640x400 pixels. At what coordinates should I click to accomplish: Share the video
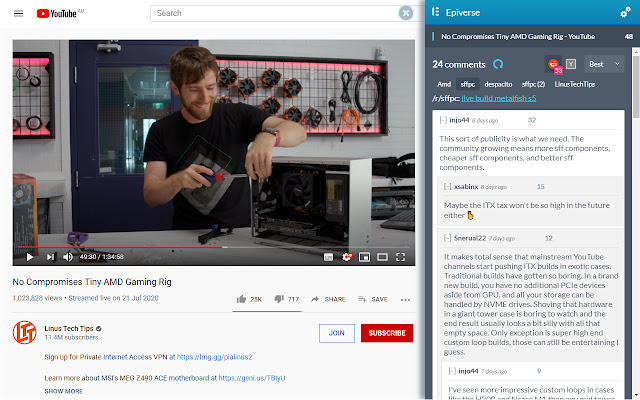[x=328, y=299]
